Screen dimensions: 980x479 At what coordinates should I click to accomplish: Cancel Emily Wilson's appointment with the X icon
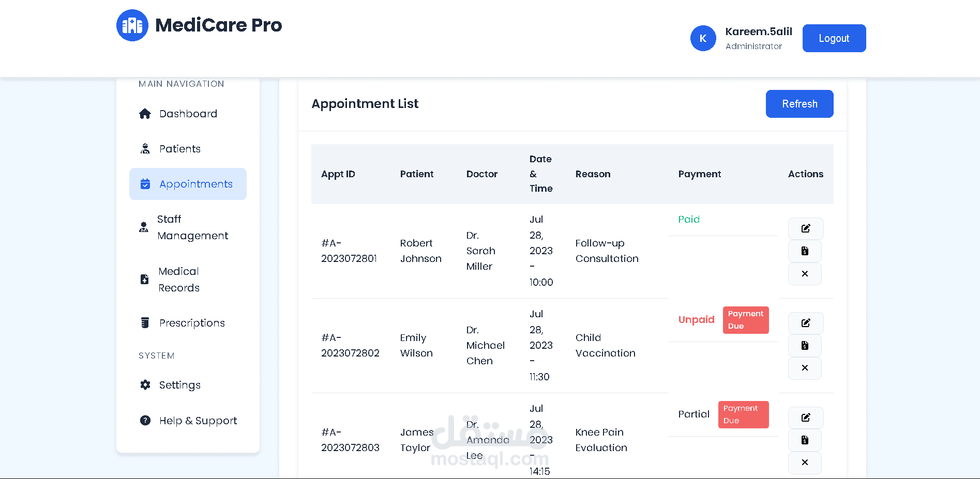pos(805,368)
